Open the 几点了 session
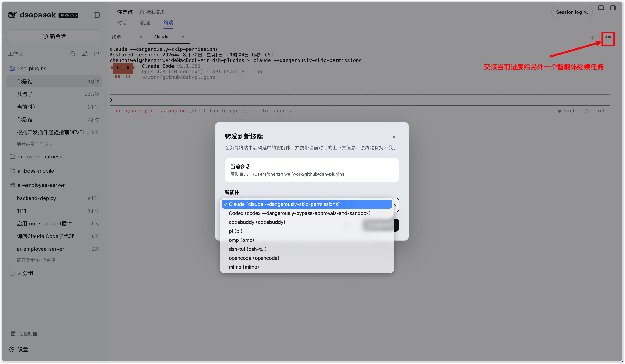Screen dimensions: 625x364 [54, 94]
